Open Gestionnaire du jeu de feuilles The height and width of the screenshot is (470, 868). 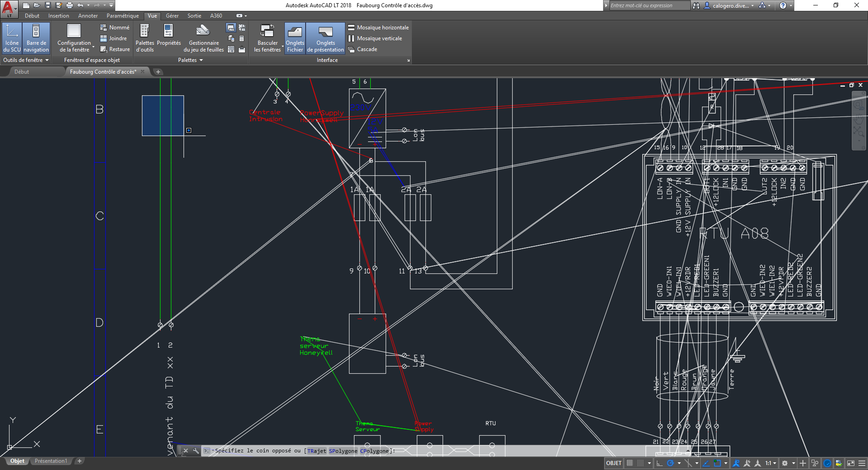(x=203, y=38)
